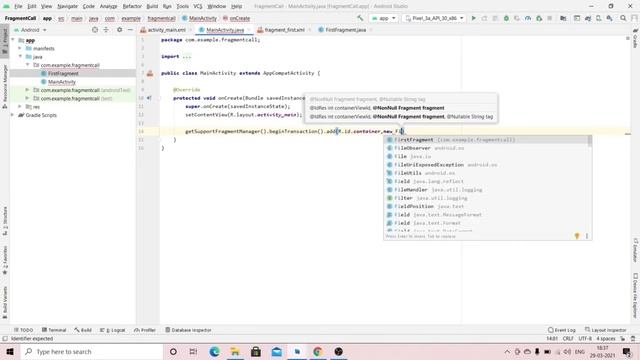Collapse all in project panel toolbar
Viewport: 640px width, 360px height.
[106, 30]
